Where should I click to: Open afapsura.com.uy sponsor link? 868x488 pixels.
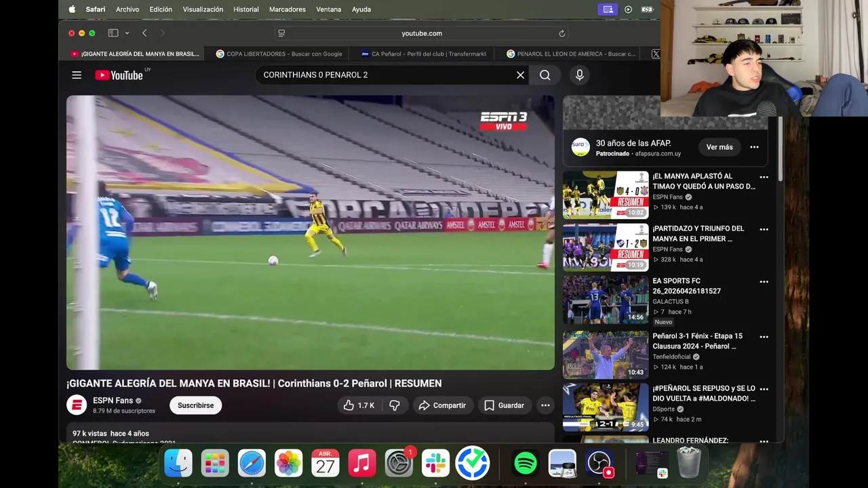[x=658, y=154]
